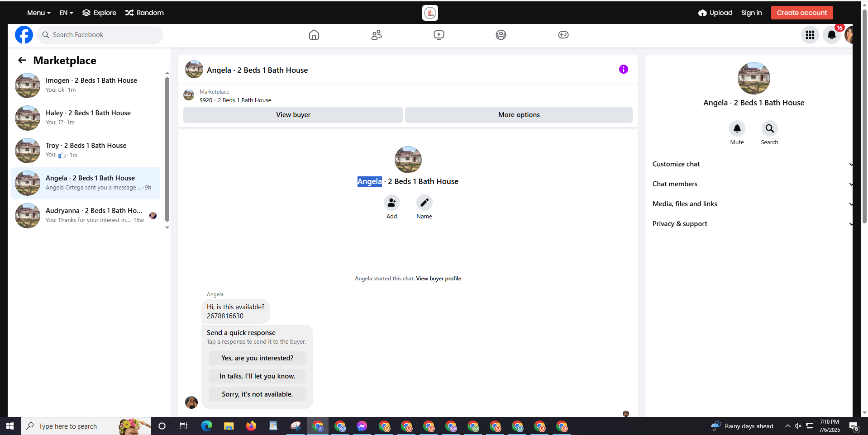Open the Groups icon in the top navigation
Viewport: 868px width, 435px height.
point(501,35)
